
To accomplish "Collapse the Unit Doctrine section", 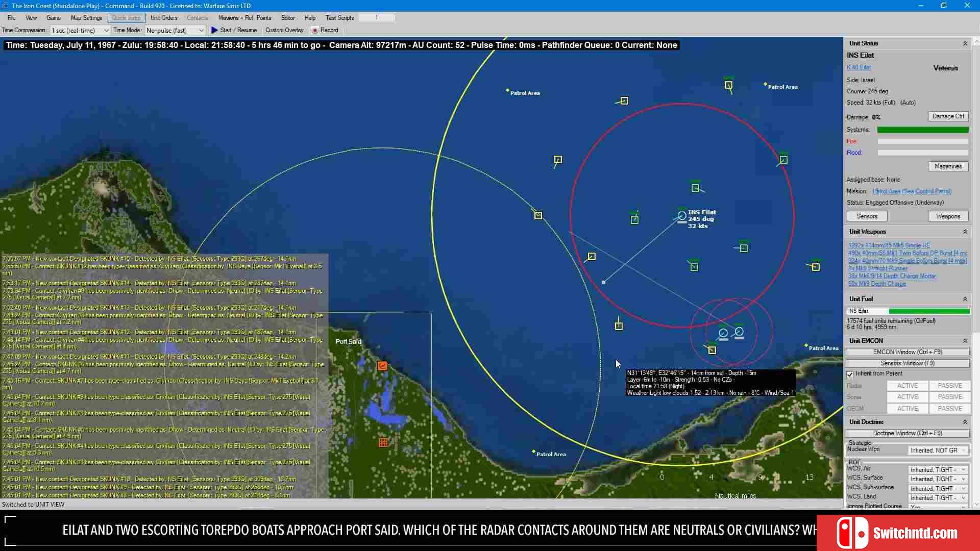I will tap(965, 422).
